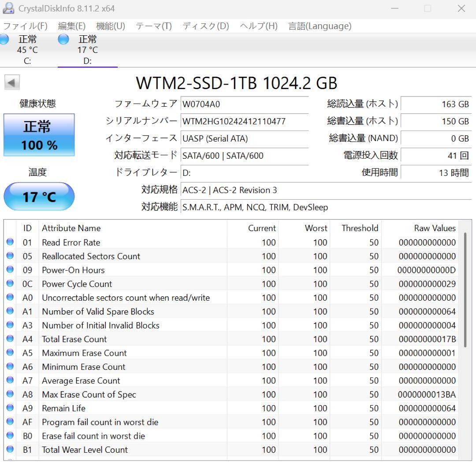The width and height of the screenshot is (476, 462).
Task: Select the Reallocated Sectors Count attribute name
Action: coord(91,256)
